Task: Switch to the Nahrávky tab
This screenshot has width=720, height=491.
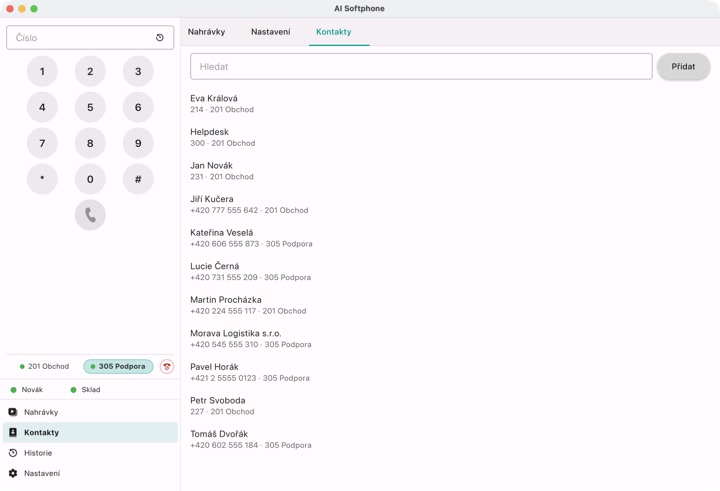Action: 206,32
